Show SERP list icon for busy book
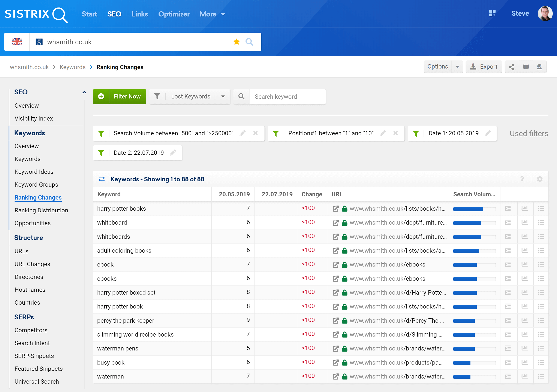The image size is (557, 392). click(508, 362)
